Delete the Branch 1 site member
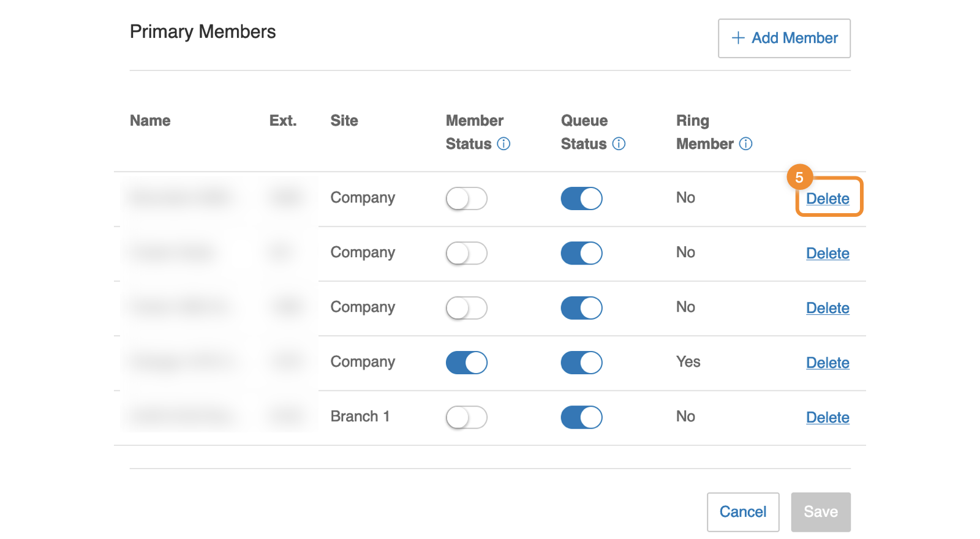 tap(827, 418)
